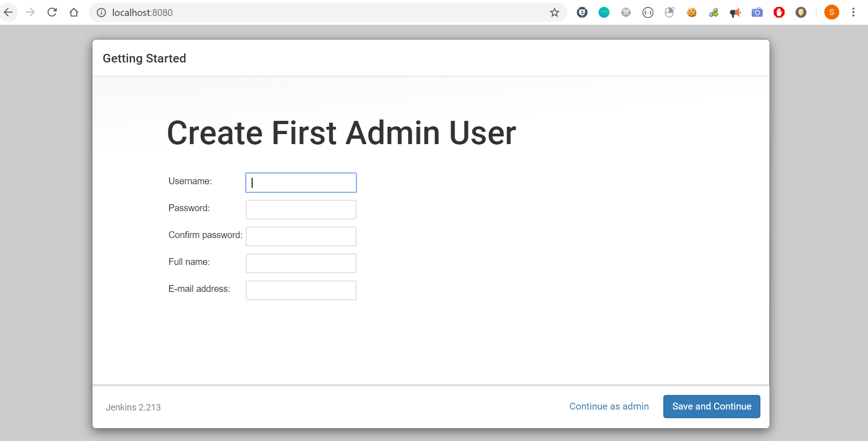The width and height of the screenshot is (868, 441).
Task: Click the curly braces extension icon
Action: [648, 12]
